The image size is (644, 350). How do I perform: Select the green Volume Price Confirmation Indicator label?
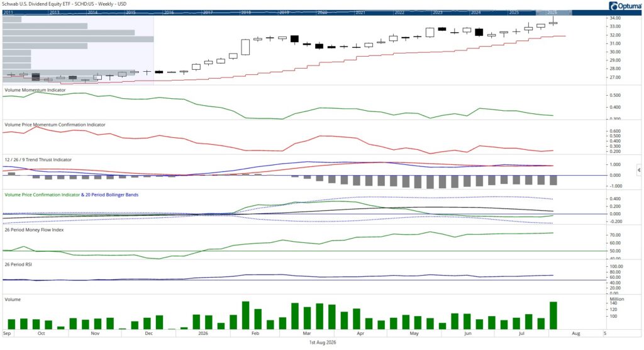[x=42, y=195]
